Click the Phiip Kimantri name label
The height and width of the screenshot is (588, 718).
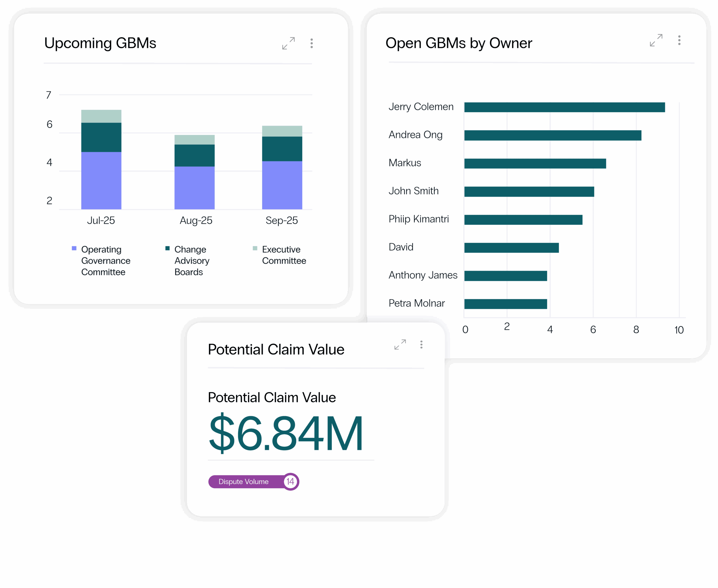(419, 219)
